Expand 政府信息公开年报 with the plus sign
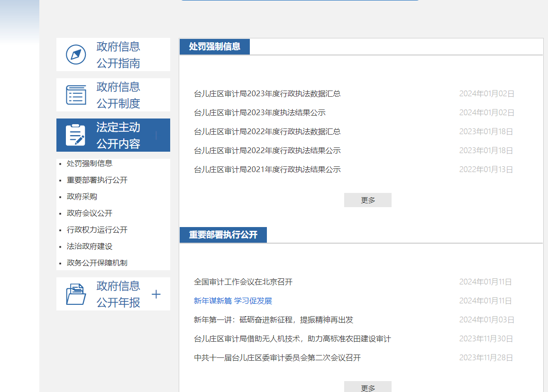Viewport: 548px width, 392px height. [x=156, y=294]
